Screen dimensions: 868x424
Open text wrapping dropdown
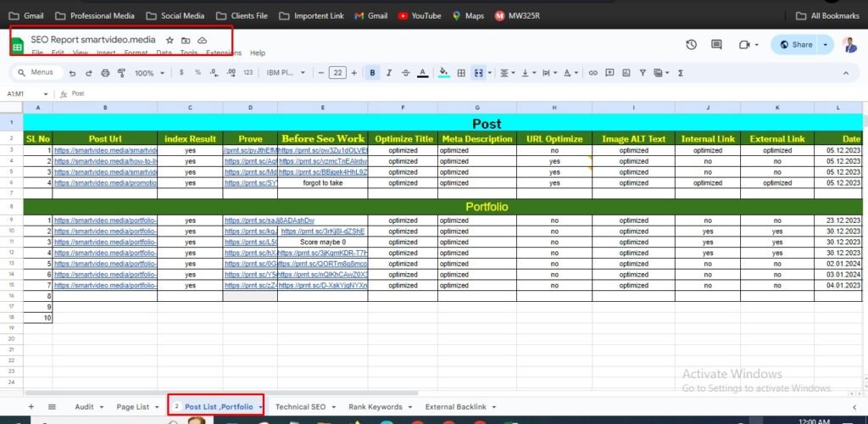549,73
